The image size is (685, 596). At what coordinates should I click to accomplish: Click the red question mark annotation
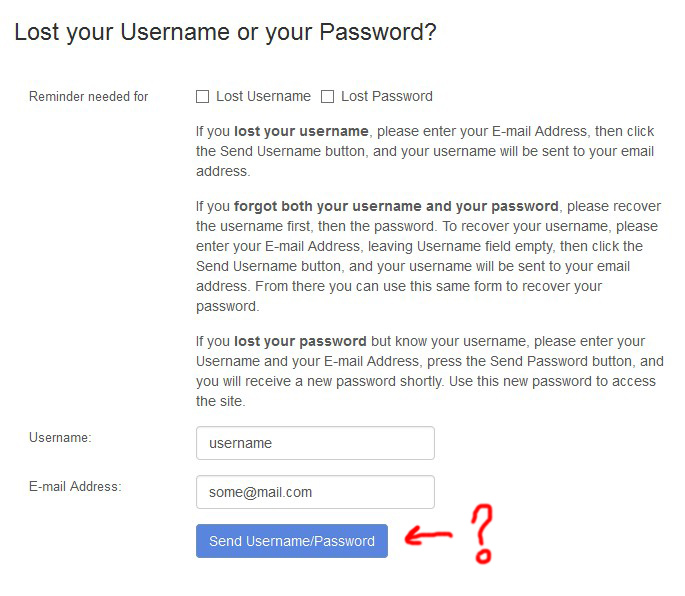click(x=482, y=534)
